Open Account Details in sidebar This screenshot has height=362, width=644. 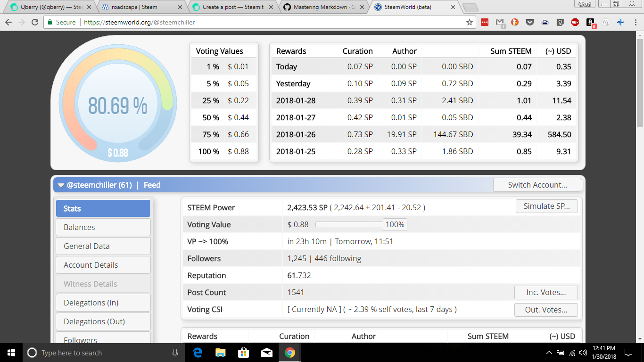click(103, 265)
